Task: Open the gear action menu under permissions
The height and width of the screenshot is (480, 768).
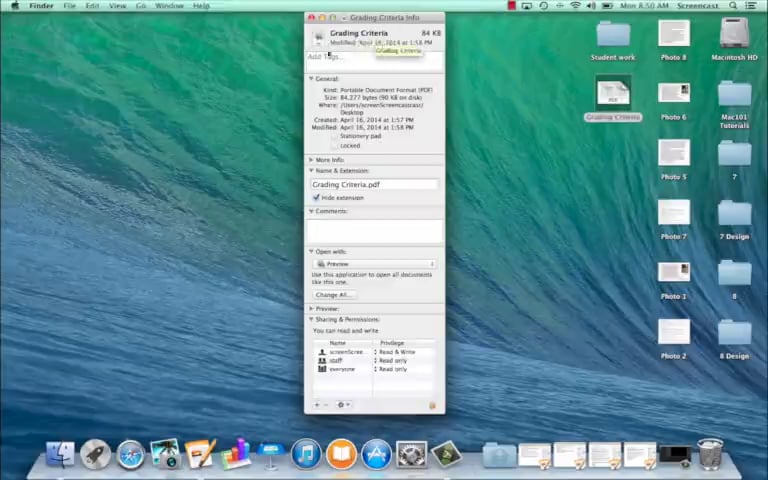Action: [343, 405]
